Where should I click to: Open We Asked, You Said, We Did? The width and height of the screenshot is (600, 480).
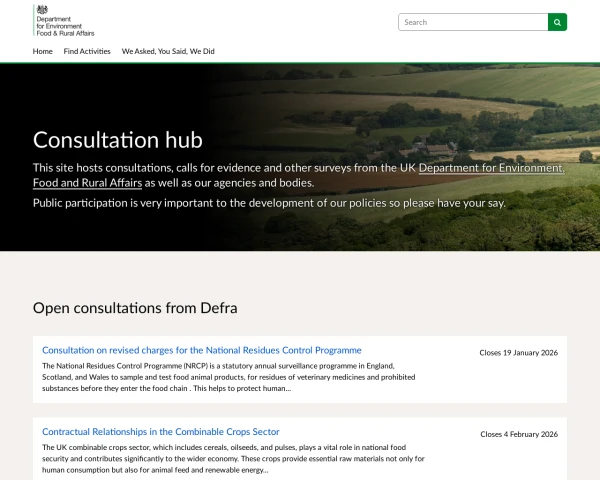pos(168,51)
